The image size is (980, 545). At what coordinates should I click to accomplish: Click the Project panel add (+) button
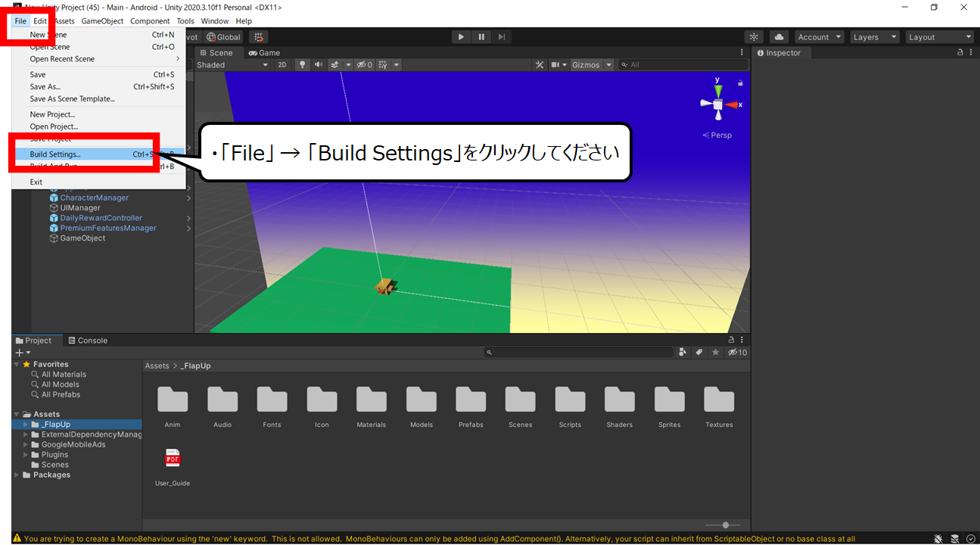[23, 353]
